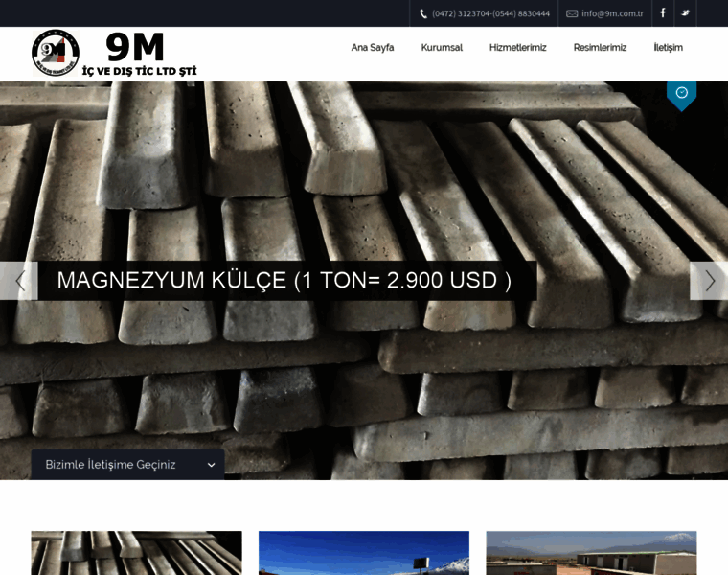Open the Facebook page icon

coord(663,13)
